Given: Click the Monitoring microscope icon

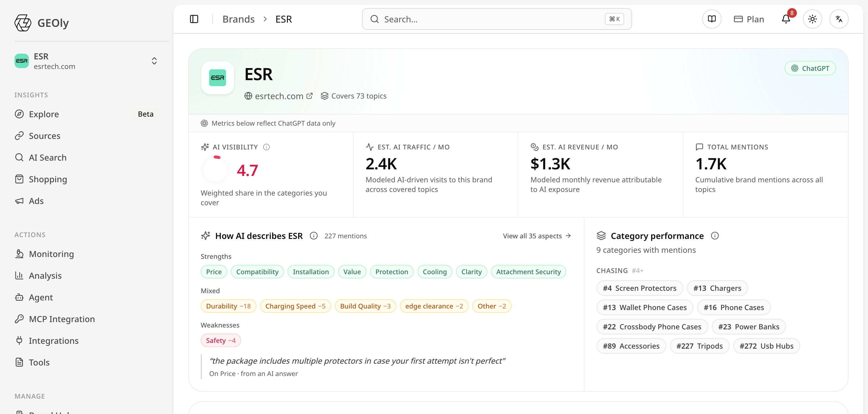Looking at the screenshot, I should tap(19, 254).
